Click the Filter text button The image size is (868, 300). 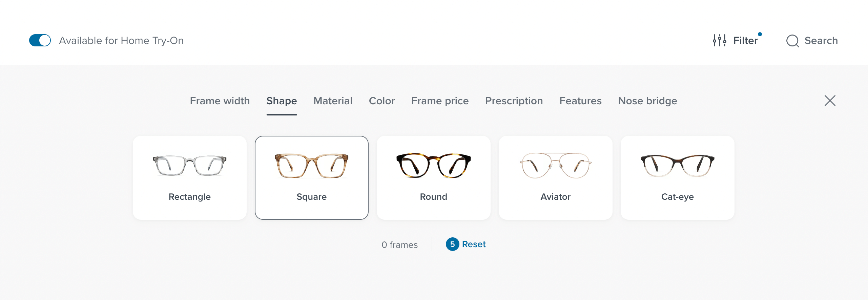[745, 41]
